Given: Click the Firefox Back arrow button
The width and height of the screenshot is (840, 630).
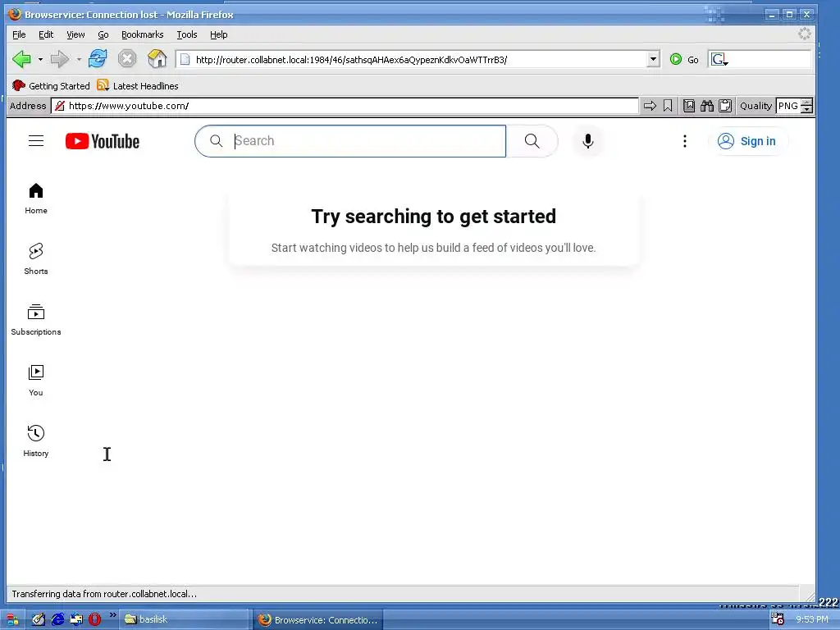Looking at the screenshot, I should (22, 59).
